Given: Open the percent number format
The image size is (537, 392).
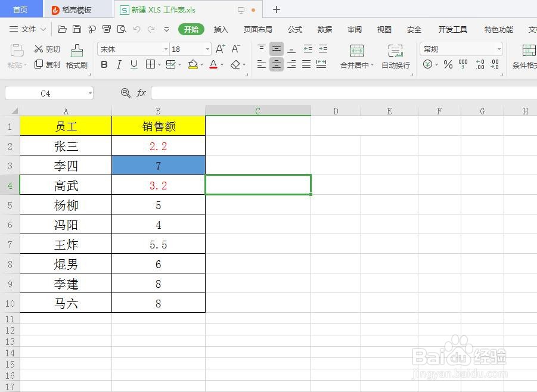Looking at the screenshot, I should pyautogui.click(x=448, y=64).
